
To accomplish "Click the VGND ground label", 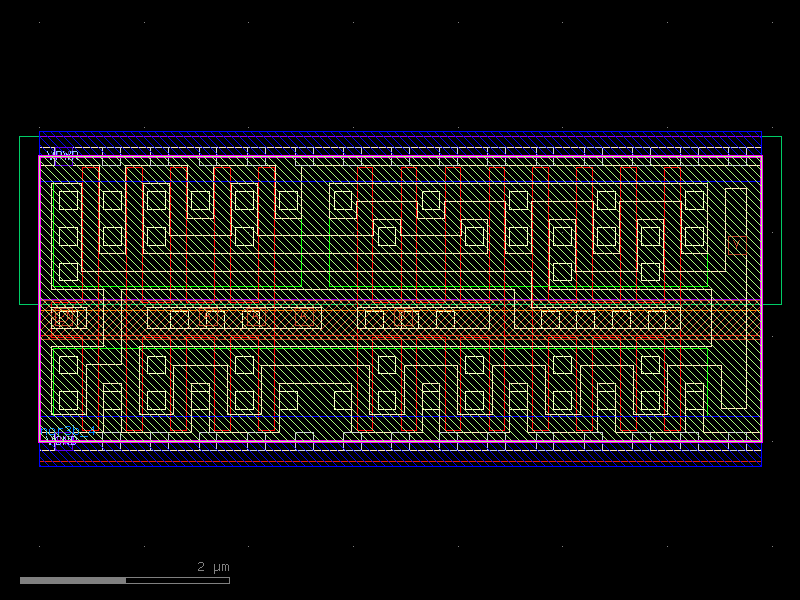I will (60, 441).
